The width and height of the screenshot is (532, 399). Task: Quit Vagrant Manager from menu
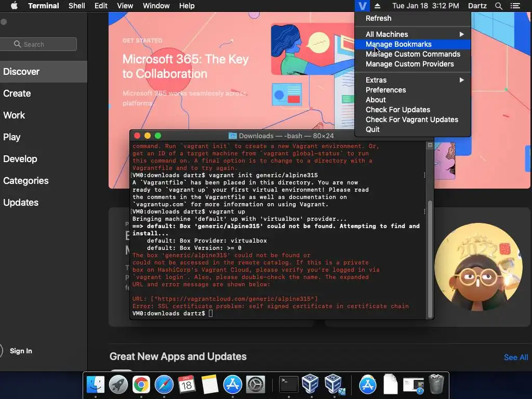click(x=413, y=129)
